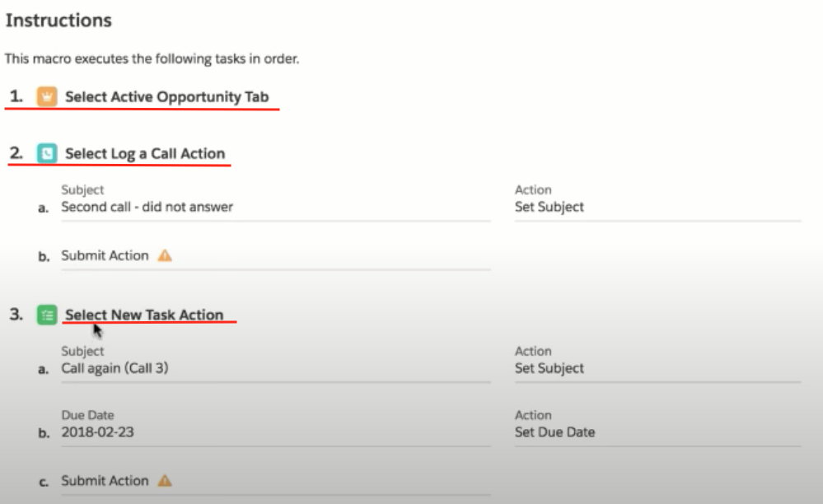The height and width of the screenshot is (504, 823).
Task: Click the orange crown Opportunity icon
Action: click(47, 96)
